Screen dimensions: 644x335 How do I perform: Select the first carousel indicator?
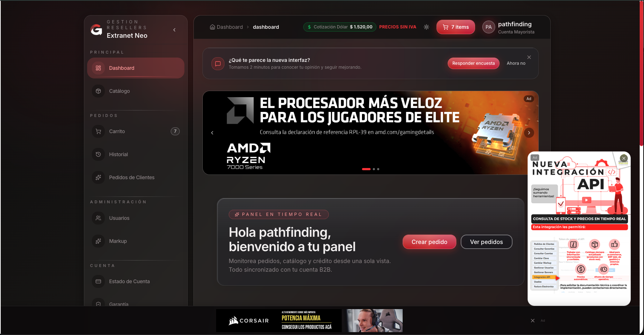[366, 169]
